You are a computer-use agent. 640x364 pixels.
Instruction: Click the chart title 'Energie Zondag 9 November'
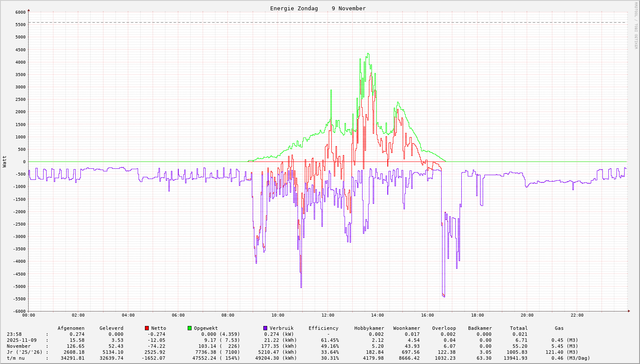tap(318, 9)
